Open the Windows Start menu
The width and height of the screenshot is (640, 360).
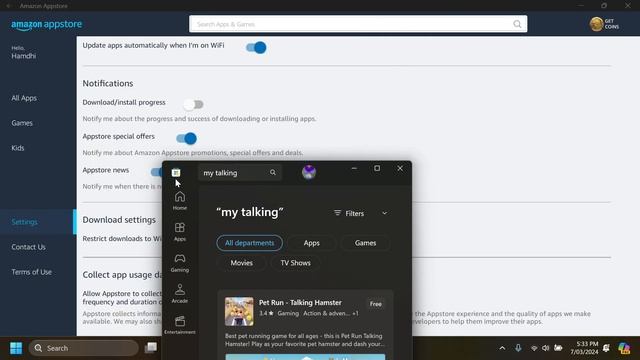(x=16, y=348)
